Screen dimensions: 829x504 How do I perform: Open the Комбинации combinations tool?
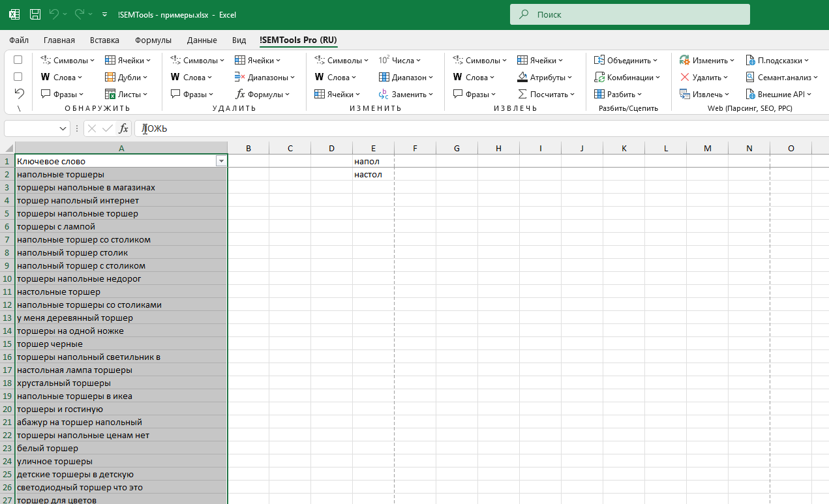click(627, 77)
